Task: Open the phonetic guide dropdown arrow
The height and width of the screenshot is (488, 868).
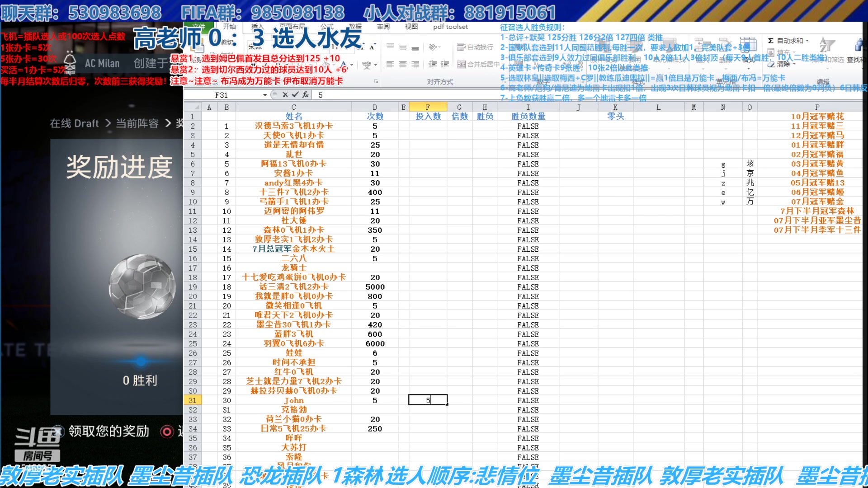Action: (x=375, y=66)
